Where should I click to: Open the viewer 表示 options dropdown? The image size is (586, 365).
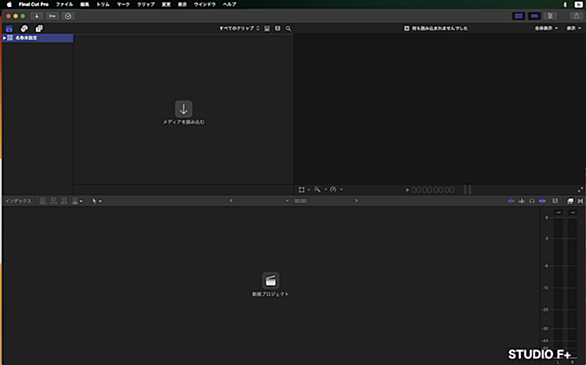pos(574,28)
